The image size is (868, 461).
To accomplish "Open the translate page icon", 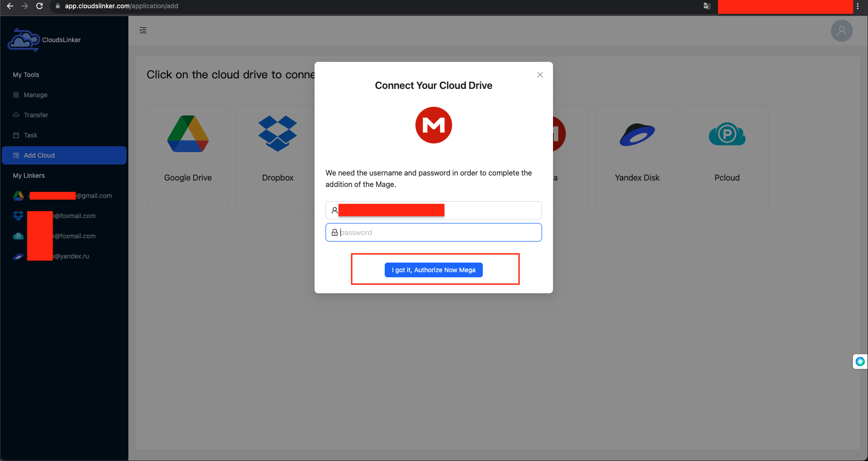I will tap(707, 6).
